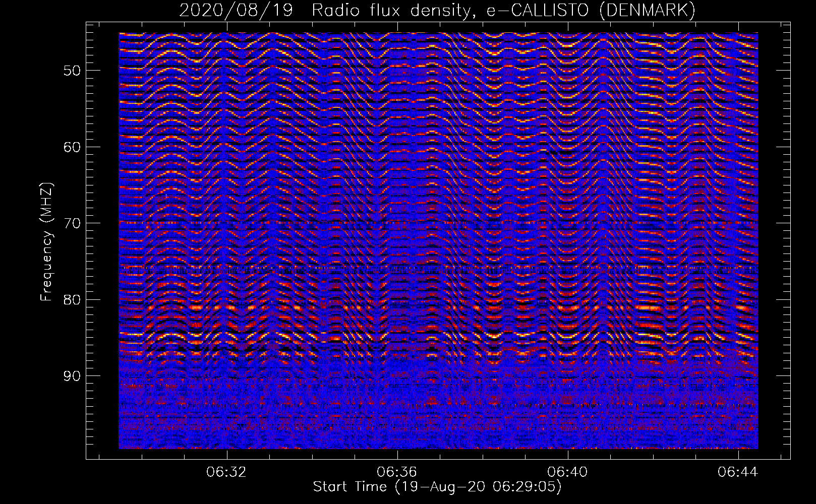Select the '80' frequency axis label
Screen dimensions: 816x504
(x=72, y=300)
